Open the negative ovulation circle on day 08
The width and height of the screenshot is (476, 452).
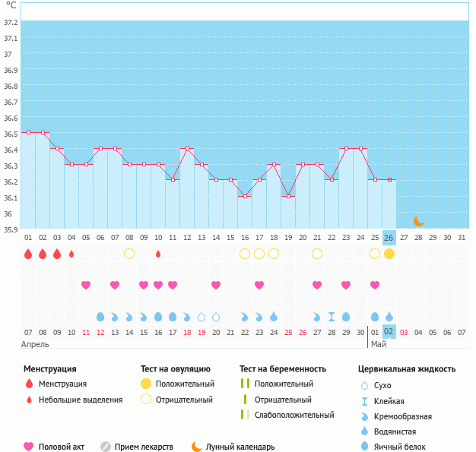click(129, 254)
